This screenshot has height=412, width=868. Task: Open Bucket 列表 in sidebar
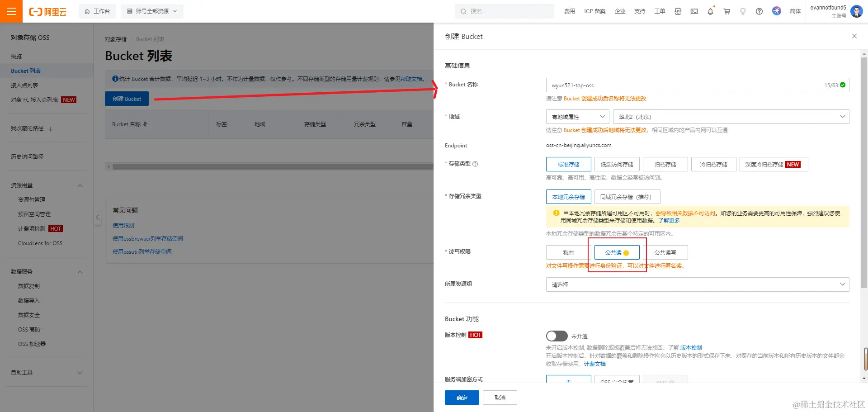pos(26,71)
